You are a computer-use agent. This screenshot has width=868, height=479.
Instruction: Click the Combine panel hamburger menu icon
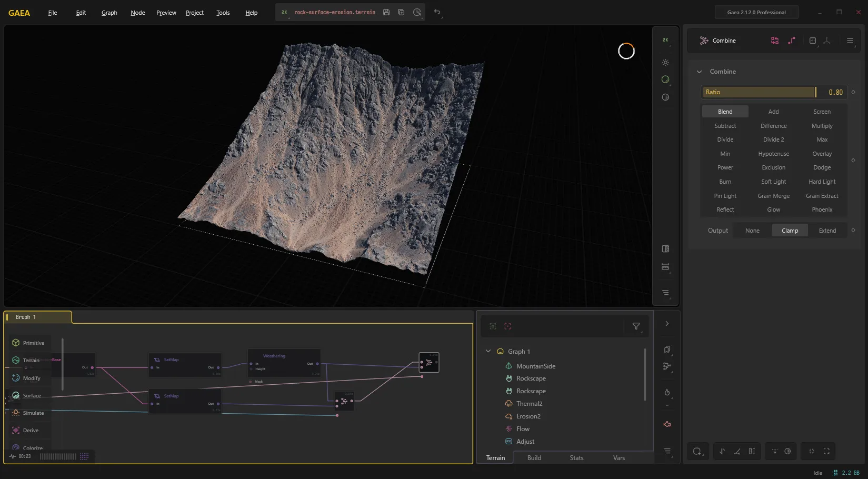click(850, 41)
